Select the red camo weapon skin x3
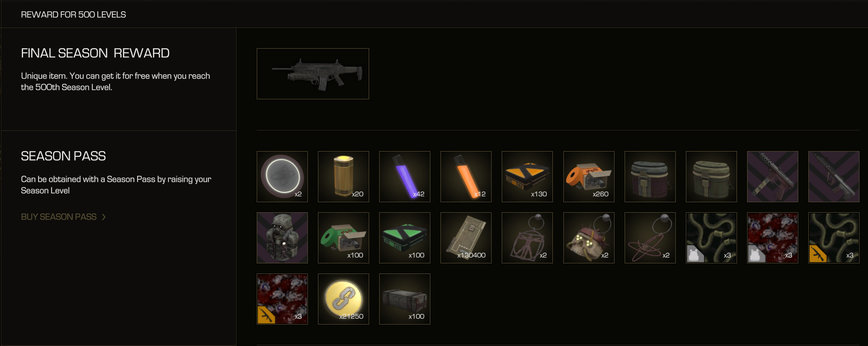This screenshot has width=868, height=346. [282, 299]
